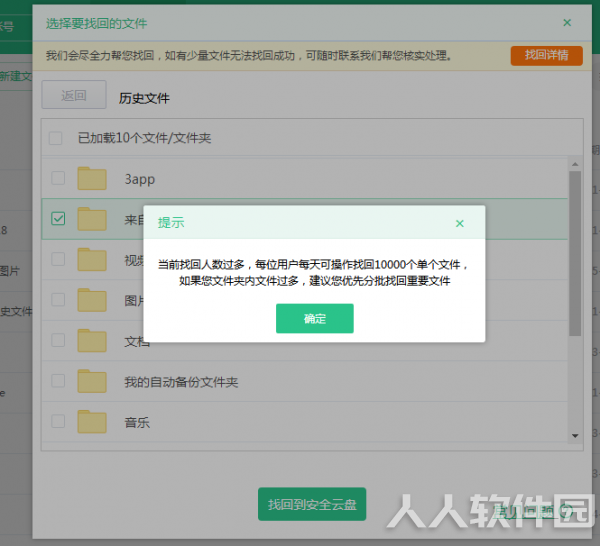This screenshot has width=600, height=546.
Task: Click the 确定 button in the prompt dialog
Action: tap(315, 318)
